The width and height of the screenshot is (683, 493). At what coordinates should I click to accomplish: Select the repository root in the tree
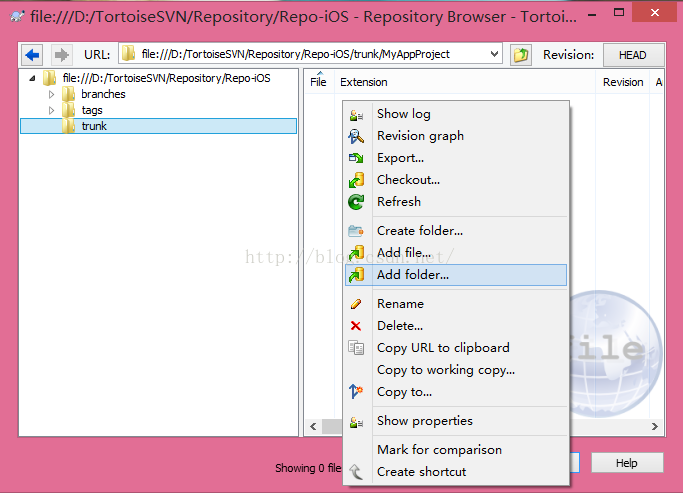(166, 78)
